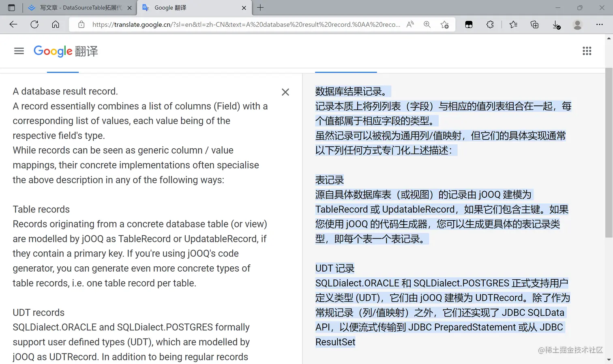Close the Google 翻译 tab
Viewport: 613px width, 364px height.
[x=244, y=8]
